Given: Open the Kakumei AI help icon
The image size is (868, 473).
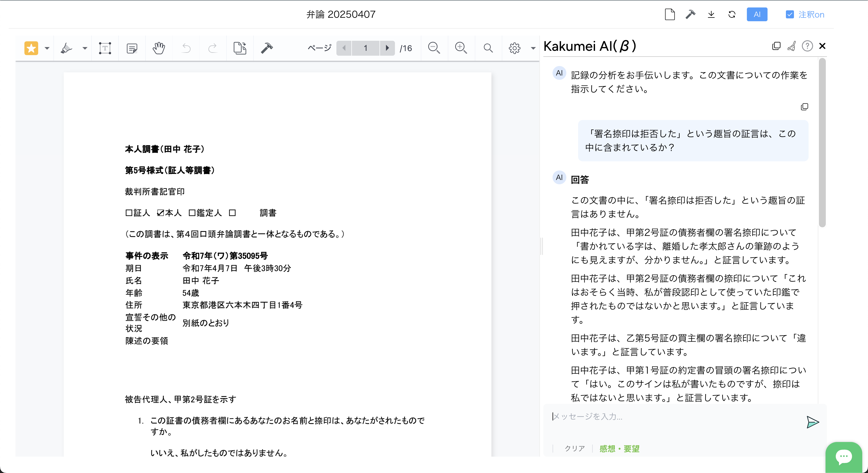Looking at the screenshot, I should [x=807, y=46].
